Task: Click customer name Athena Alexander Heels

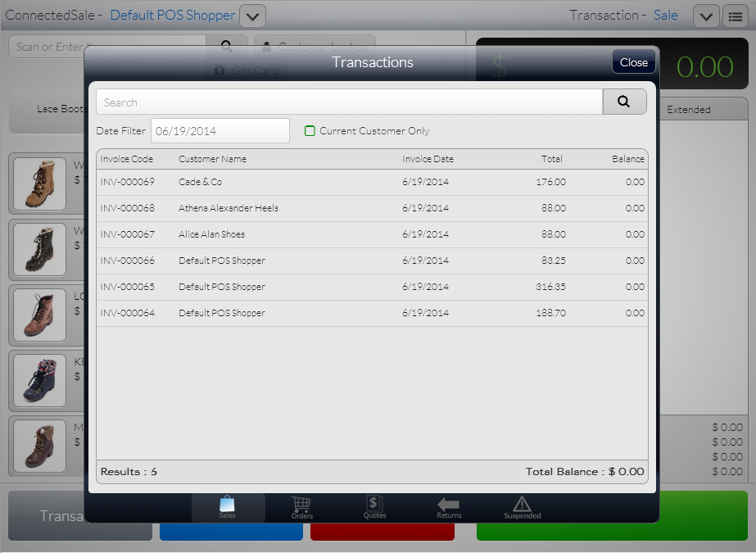Action: (229, 208)
